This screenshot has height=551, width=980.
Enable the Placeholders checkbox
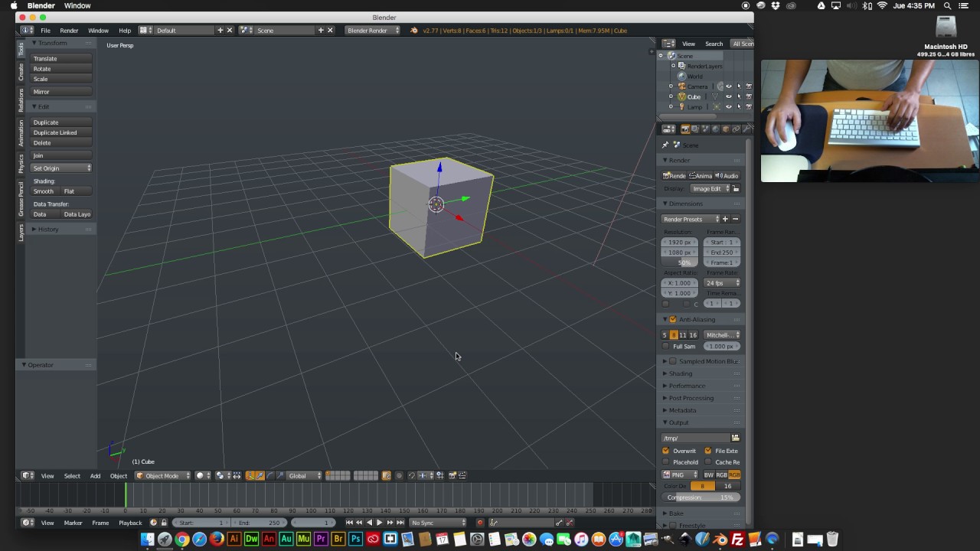666,462
